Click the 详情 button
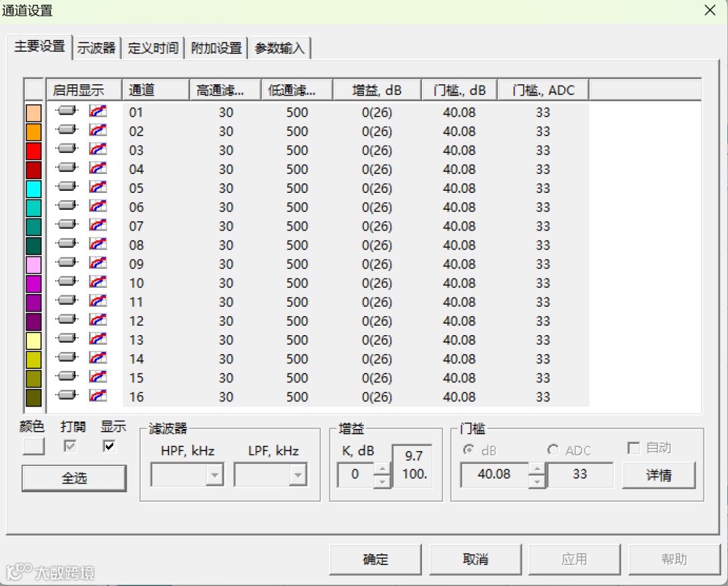Screen dimensions: 728x586 coord(659,475)
